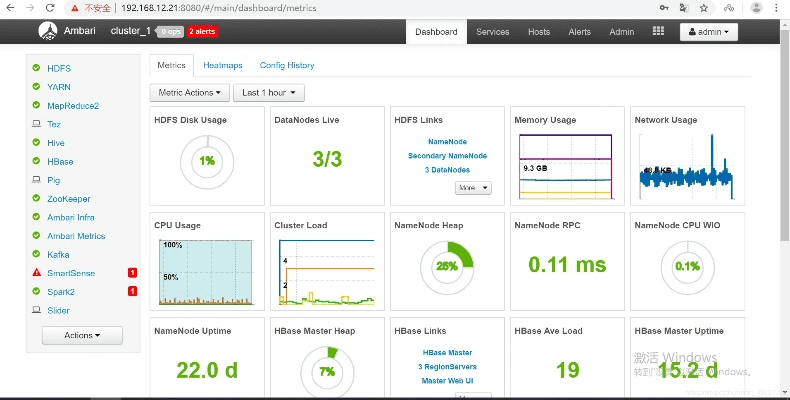Open the Services menu in top navbar
Screen dimensions: 790x400
point(492,32)
